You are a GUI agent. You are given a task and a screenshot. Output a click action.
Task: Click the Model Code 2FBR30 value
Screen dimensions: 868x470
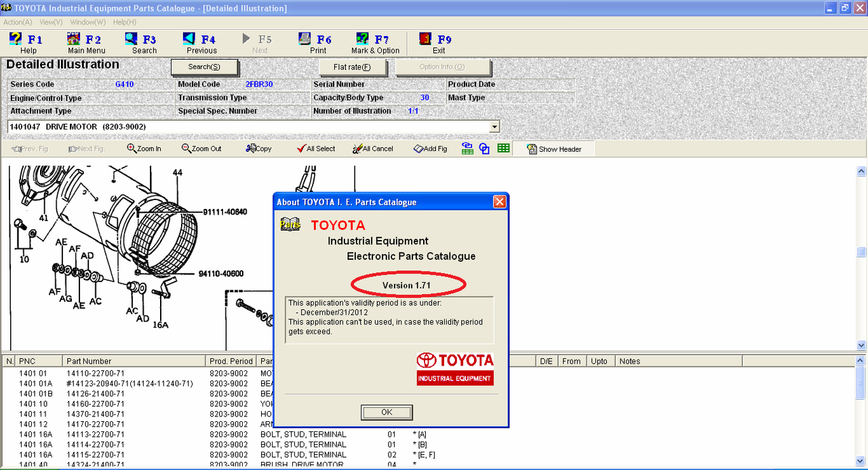pyautogui.click(x=259, y=84)
